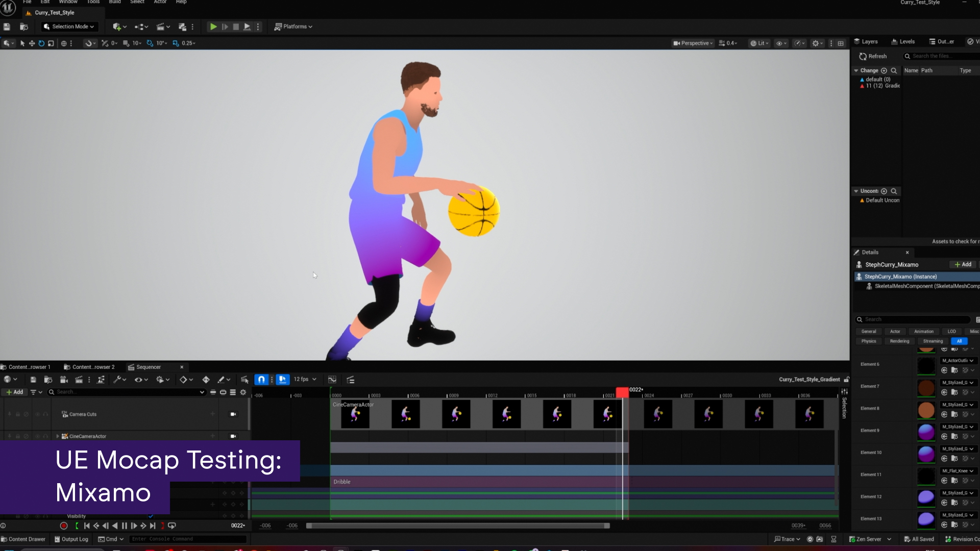
Task: Open the Output Log tab
Action: click(x=71, y=539)
